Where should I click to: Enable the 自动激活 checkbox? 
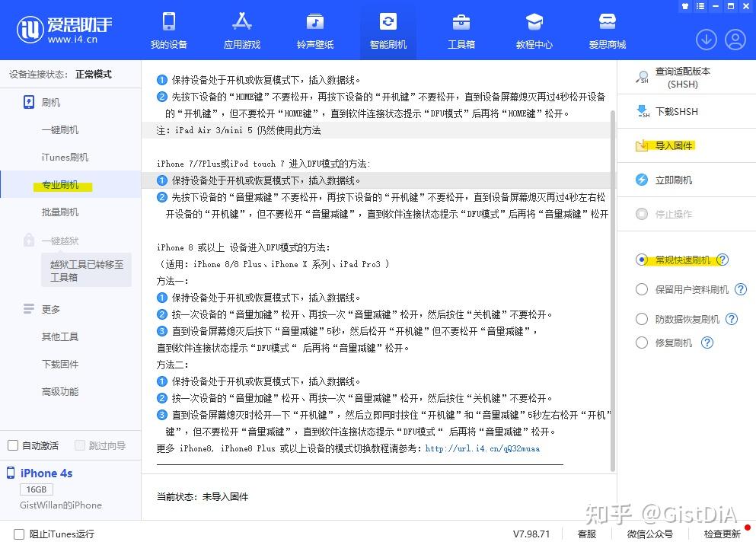[13, 445]
